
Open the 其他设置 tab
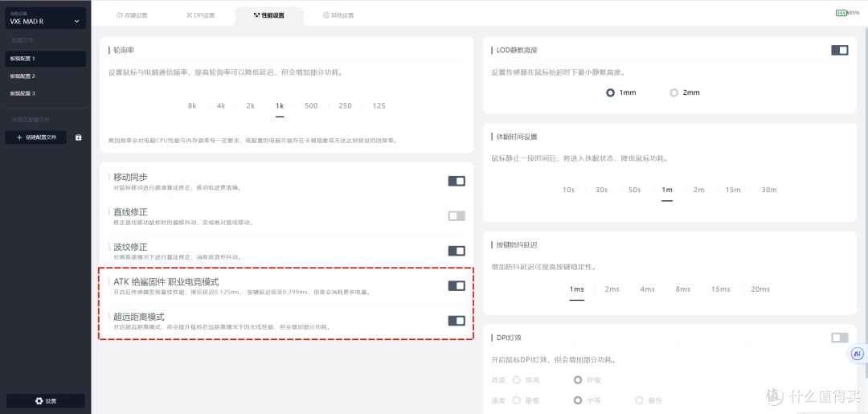point(338,15)
